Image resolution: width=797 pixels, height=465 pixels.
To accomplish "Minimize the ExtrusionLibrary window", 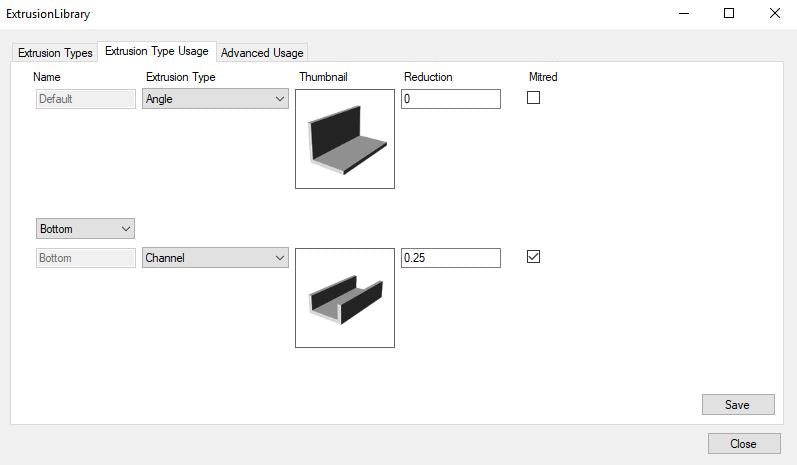I will (x=684, y=14).
